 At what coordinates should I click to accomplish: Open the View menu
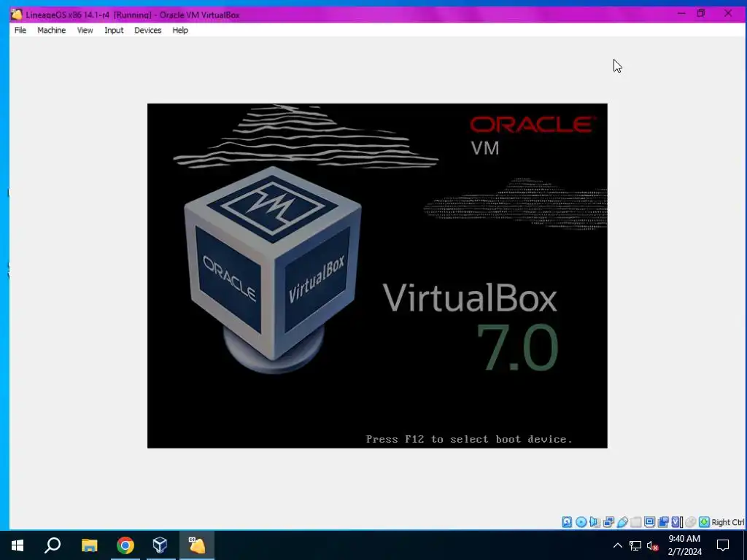(85, 30)
